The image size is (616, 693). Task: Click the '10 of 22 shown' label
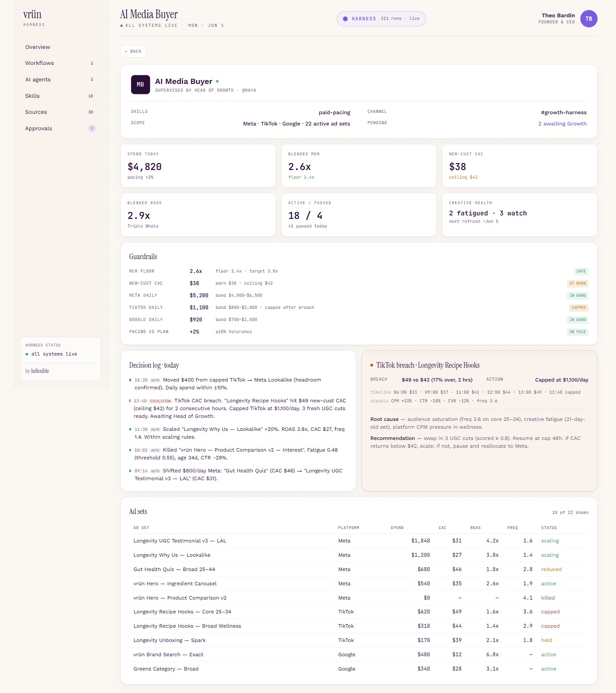coord(570,513)
